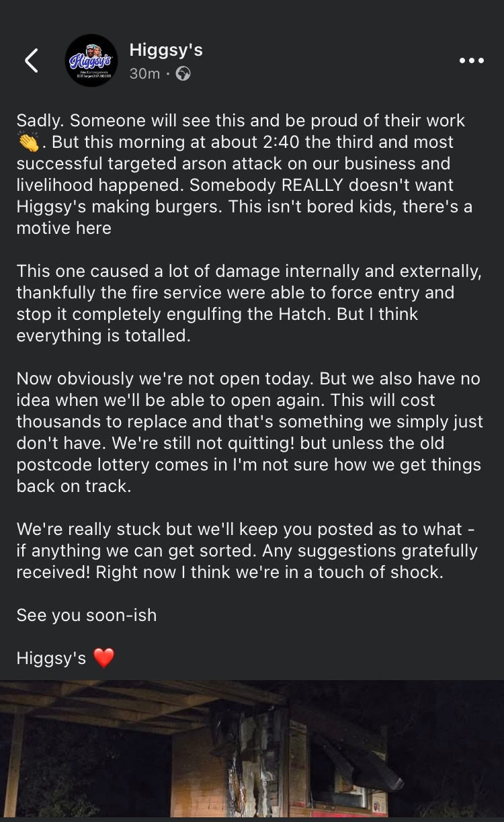
Task: Click the clapping hands emoji
Action: 30,143
